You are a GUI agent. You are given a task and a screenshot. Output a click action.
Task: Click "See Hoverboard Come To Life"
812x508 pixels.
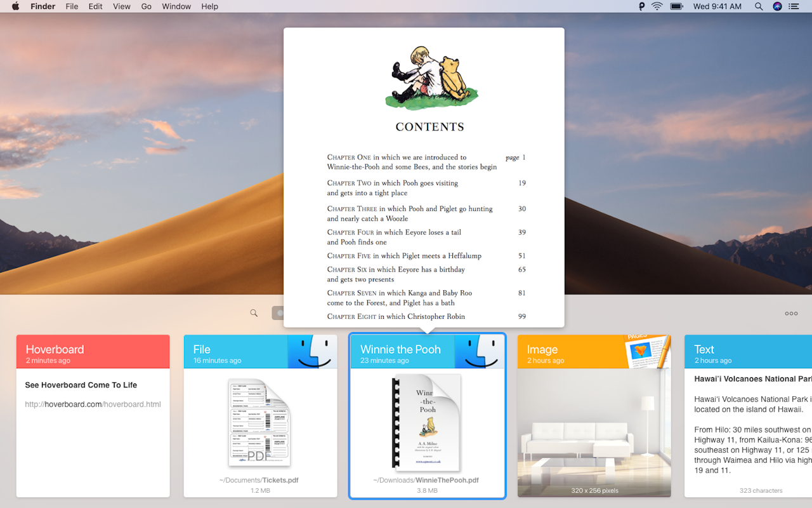(81, 385)
